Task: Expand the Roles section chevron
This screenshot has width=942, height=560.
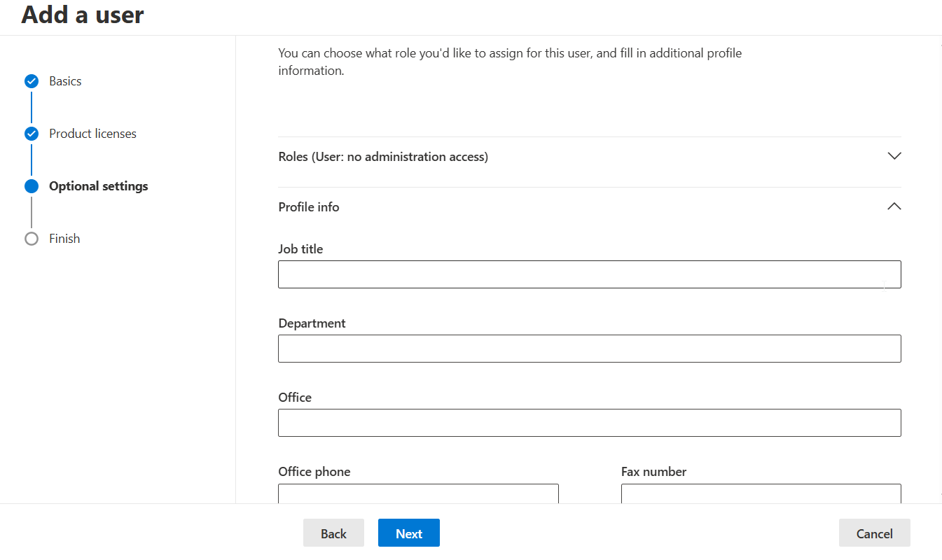Action: click(x=894, y=156)
